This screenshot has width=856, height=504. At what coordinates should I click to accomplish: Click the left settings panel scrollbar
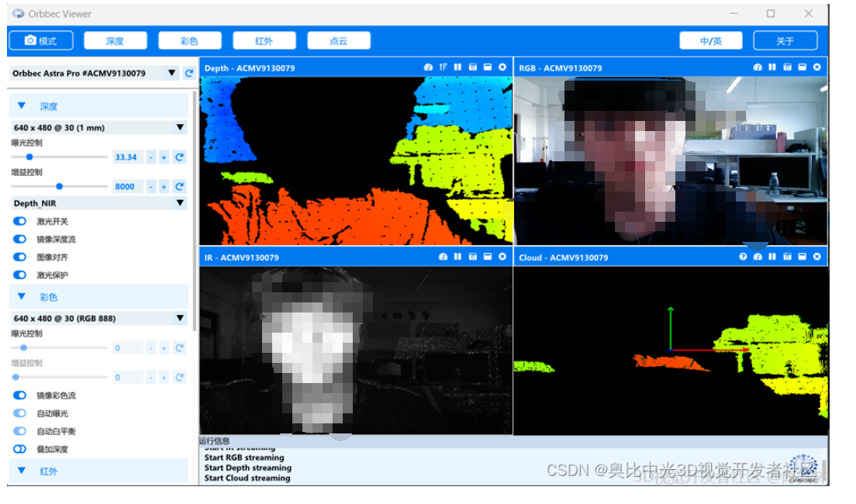(x=195, y=210)
